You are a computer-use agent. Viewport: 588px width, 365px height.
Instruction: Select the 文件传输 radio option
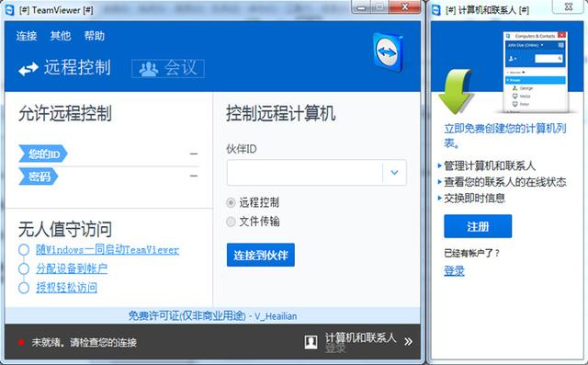[x=231, y=222]
